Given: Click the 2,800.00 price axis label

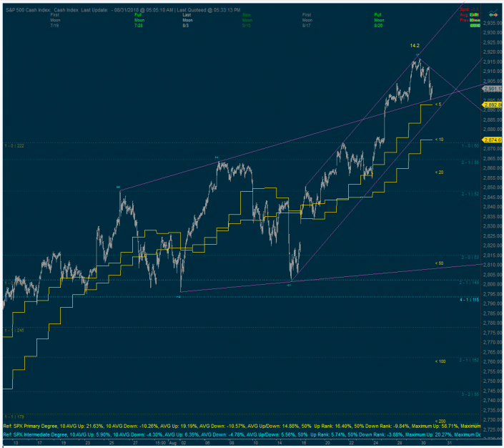Looking at the screenshot, I should 493,284.
